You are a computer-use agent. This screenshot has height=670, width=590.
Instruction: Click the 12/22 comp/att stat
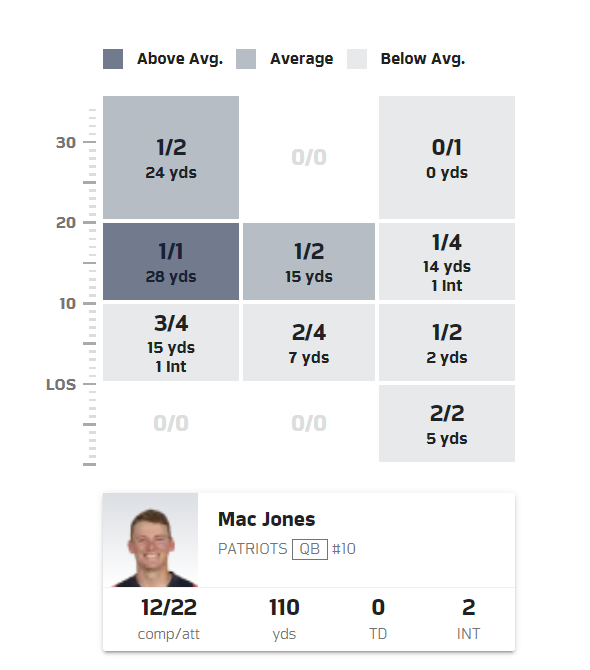(x=169, y=619)
